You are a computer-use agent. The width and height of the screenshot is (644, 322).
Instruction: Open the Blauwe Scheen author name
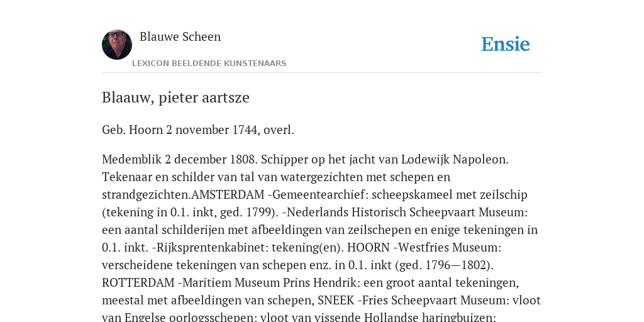(x=180, y=36)
